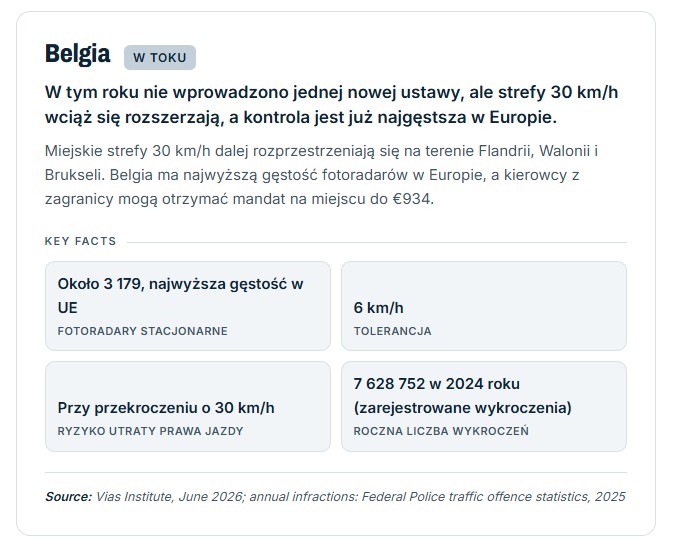Select the RYZYKO UTRATY PRAWA JAZDY caption
Image resolution: width=674 pixels, height=550 pixels.
[150, 431]
